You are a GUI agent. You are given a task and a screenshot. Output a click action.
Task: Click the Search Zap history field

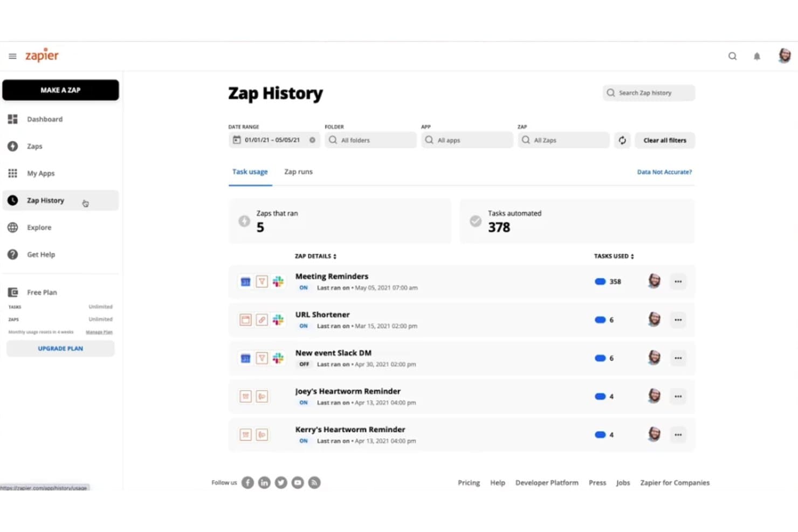point(649,93)
